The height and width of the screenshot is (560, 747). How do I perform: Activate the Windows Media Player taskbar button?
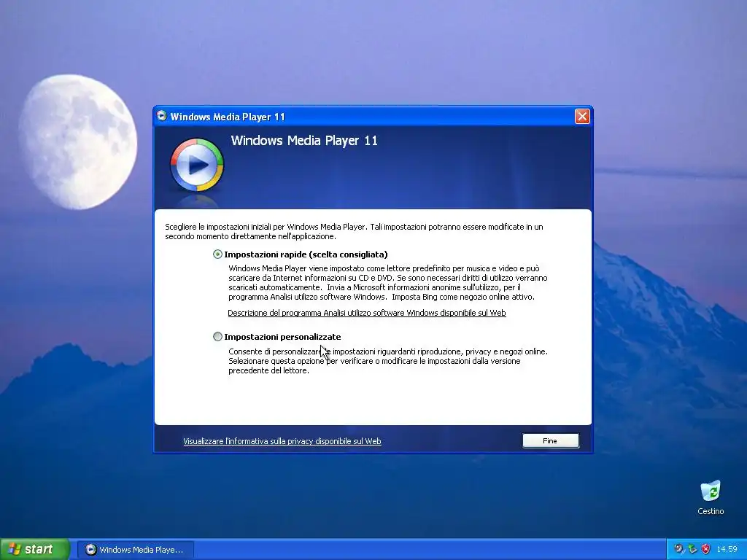coord(135,550)
